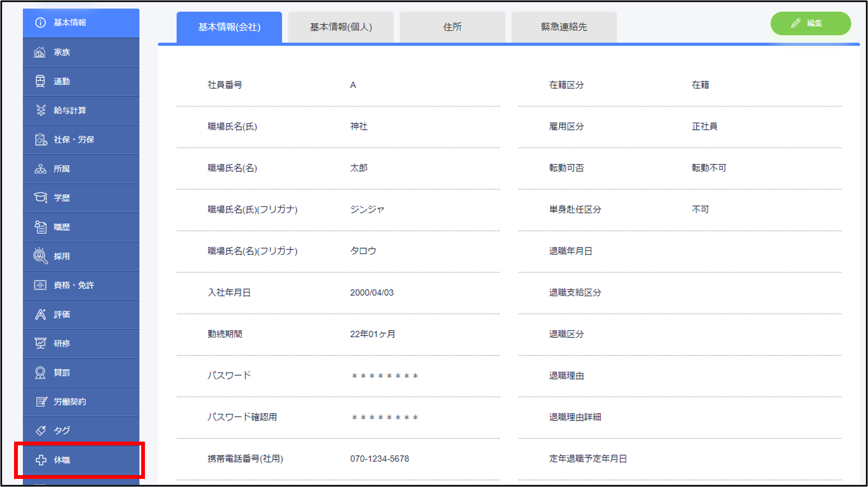Open 社保・労保 in the sidebar

tap(74, 139)
